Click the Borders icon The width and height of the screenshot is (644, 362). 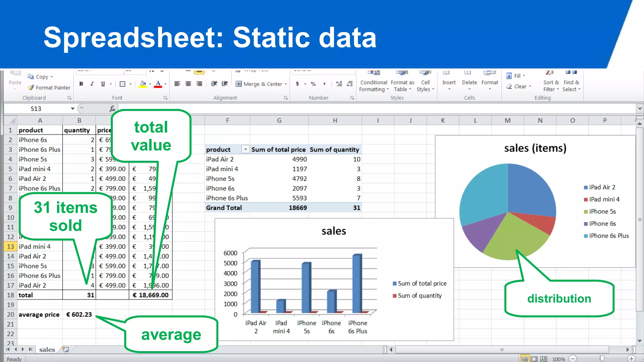tap(123, 84)
